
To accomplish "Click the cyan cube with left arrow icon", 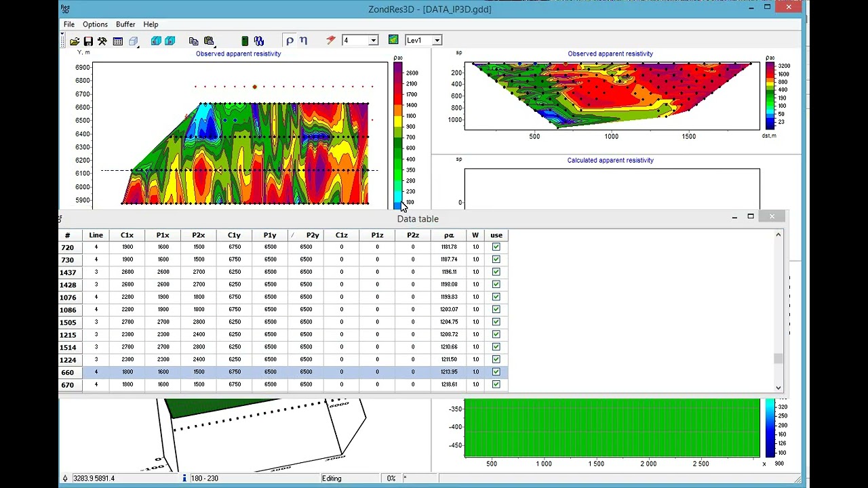I will [x=156, y=41].
